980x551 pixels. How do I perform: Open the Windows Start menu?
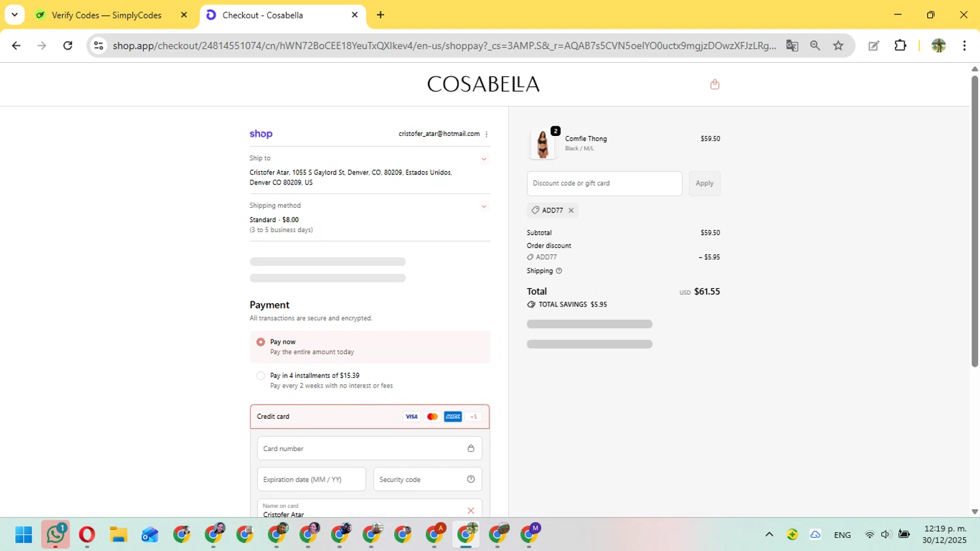point(24,535)
